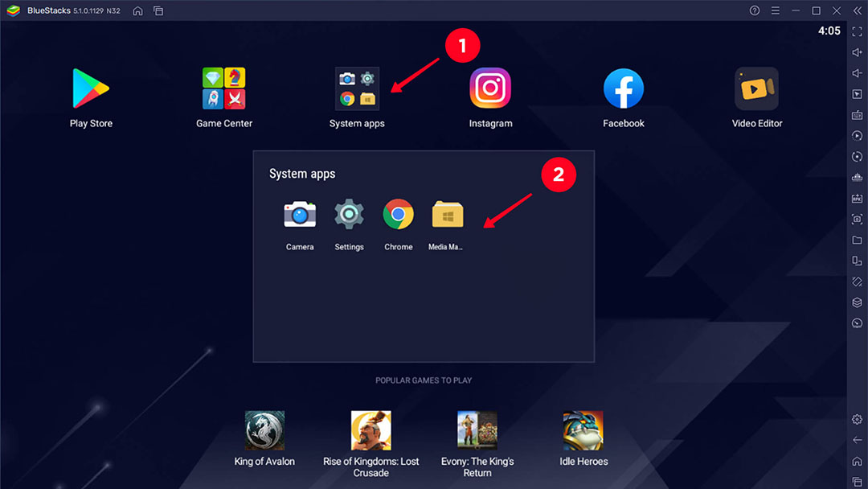Launch Game Center
868x489 pixels.
(x=223, y=88)
